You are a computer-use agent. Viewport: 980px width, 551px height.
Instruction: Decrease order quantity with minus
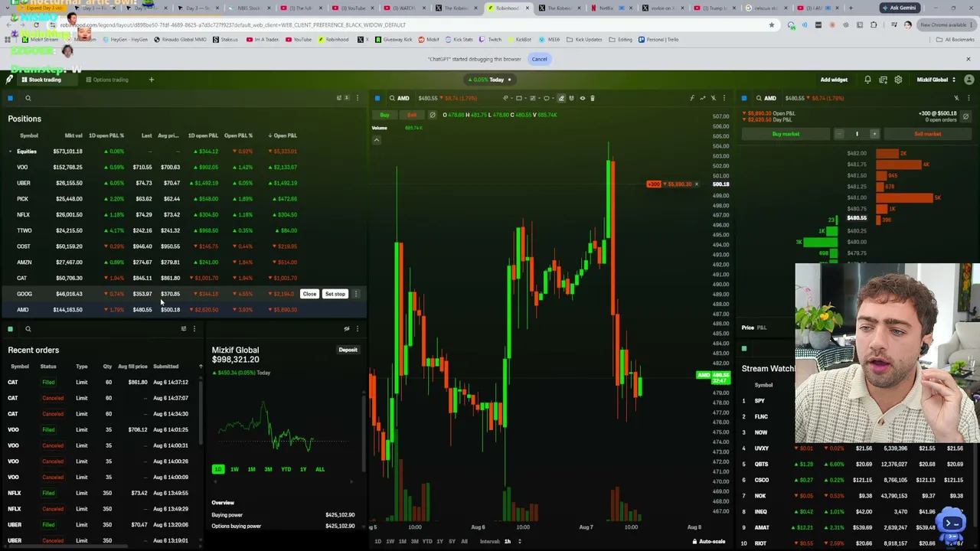[x=839, y=134]
